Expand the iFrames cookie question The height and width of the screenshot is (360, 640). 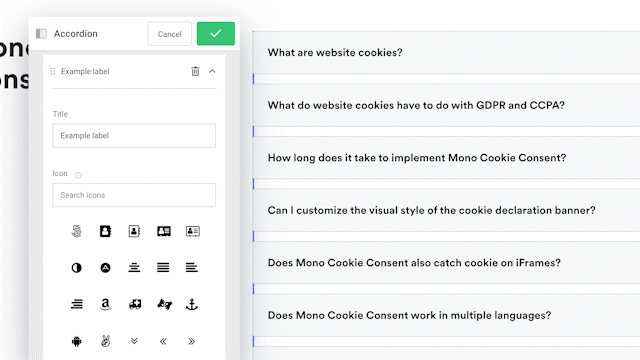click(446, 262)
